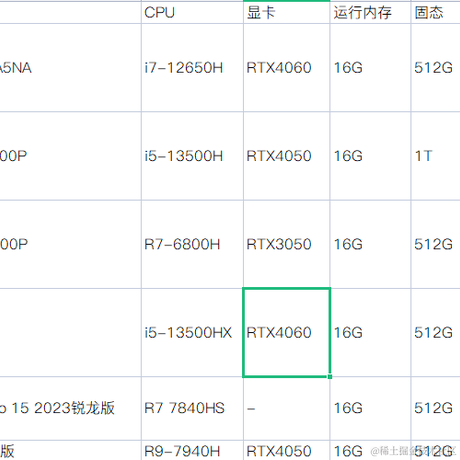This screenshot has width=460, height=460.
Task: Select 16G in the R7 7840HS row
Action: pyautogui.click(x=370, y=408)
